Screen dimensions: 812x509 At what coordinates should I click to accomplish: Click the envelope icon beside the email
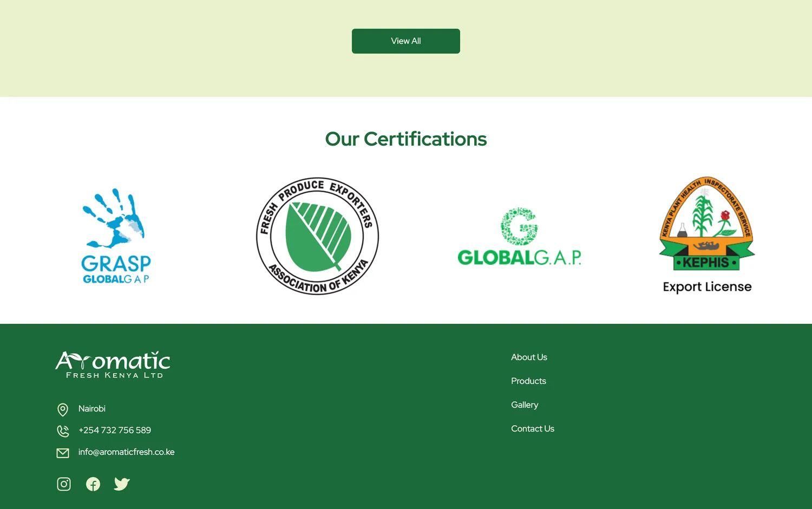pos(63,453)
